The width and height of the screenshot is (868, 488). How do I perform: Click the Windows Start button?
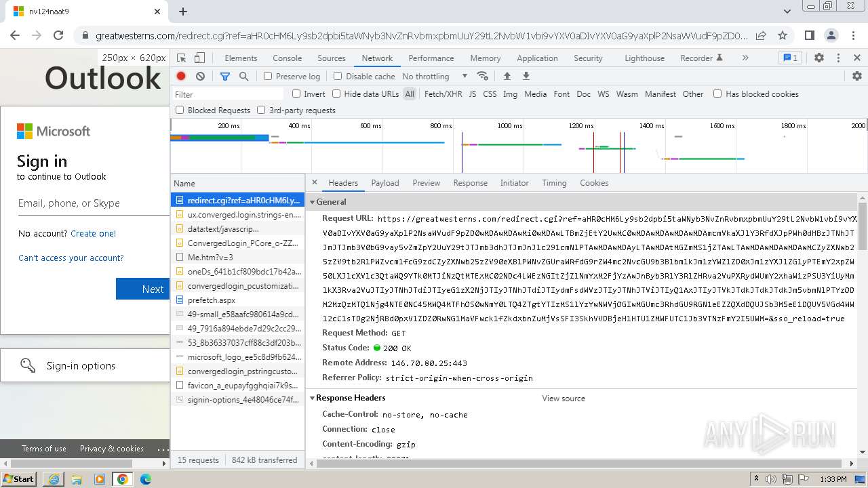click(18, 479)
